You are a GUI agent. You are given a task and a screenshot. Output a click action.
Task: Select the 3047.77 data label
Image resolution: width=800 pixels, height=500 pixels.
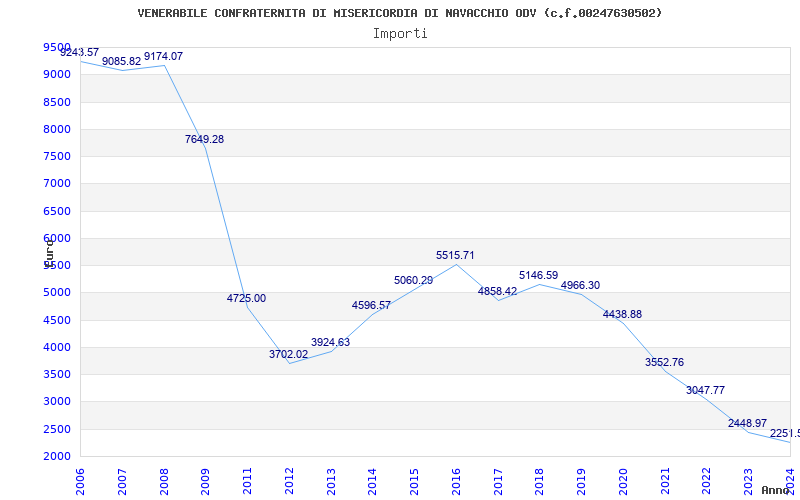(x=706, y=390)
